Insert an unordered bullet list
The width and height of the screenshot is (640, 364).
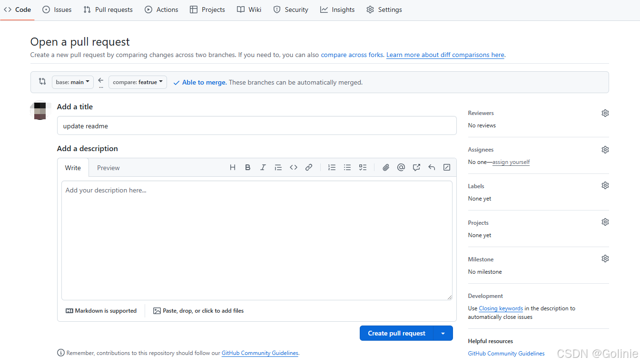[347, 167]
